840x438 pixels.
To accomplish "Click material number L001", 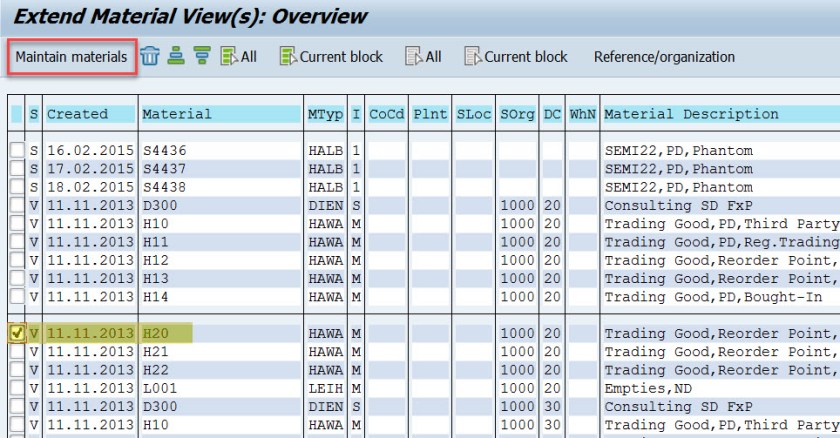I will [160, 388].
